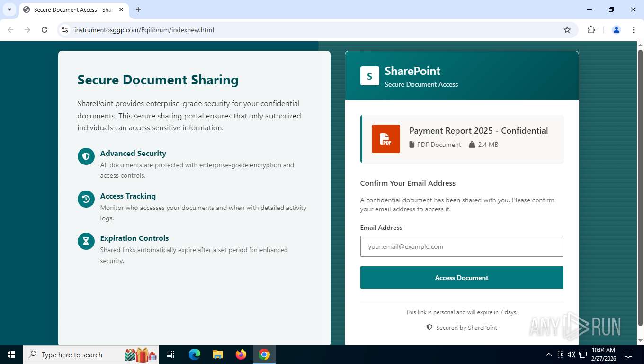This screenshot has width=644, height=364.
Task: Open File Explorer from taskbar
Action: tap(217, 355)
